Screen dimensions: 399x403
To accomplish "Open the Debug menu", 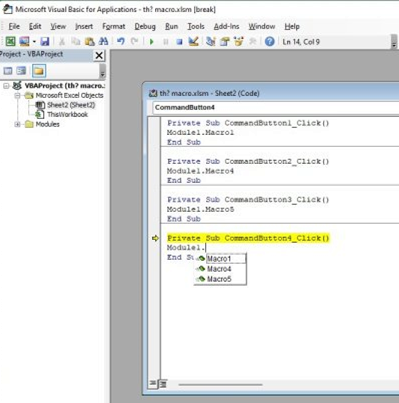I will 145,26.
